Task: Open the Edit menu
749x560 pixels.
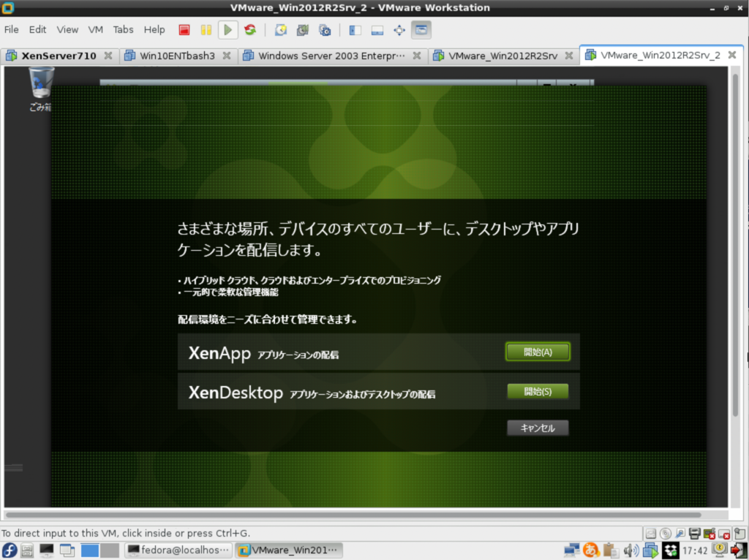Action: pos(37,29)
